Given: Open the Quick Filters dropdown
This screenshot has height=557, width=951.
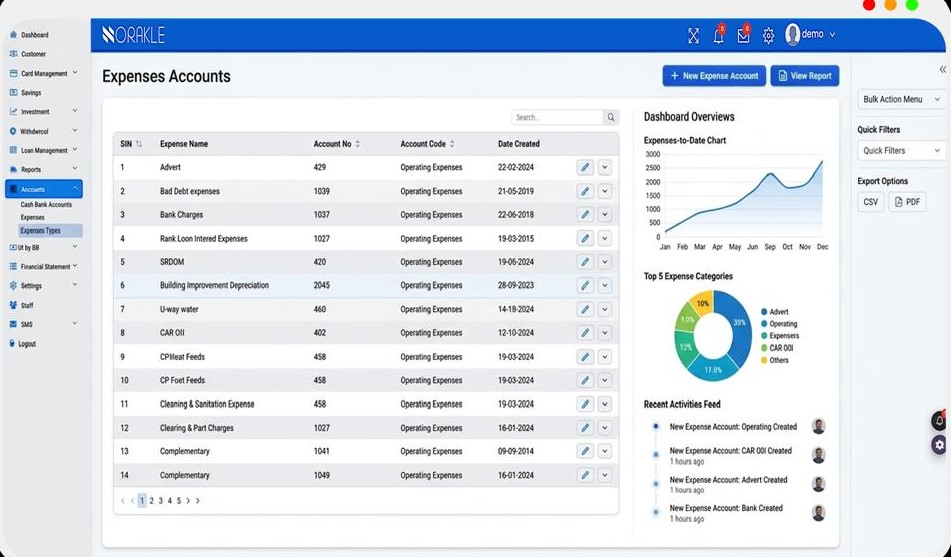Looking at the screenshot, I should [x=901, y=151].
